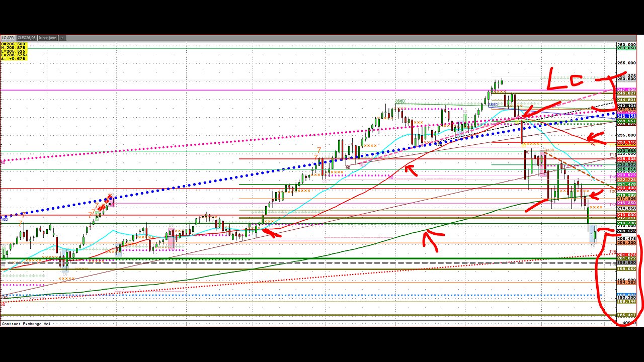Select the 247.506 magenta price label
Viewport: 644px width, 362px height.
pos(626,89)
